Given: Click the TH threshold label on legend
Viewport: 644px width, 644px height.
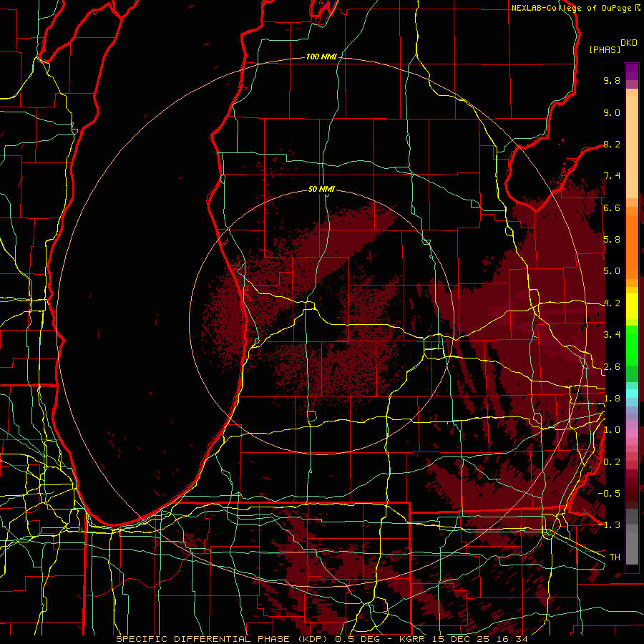Looking at the screenshot, I should coord(615,557).
